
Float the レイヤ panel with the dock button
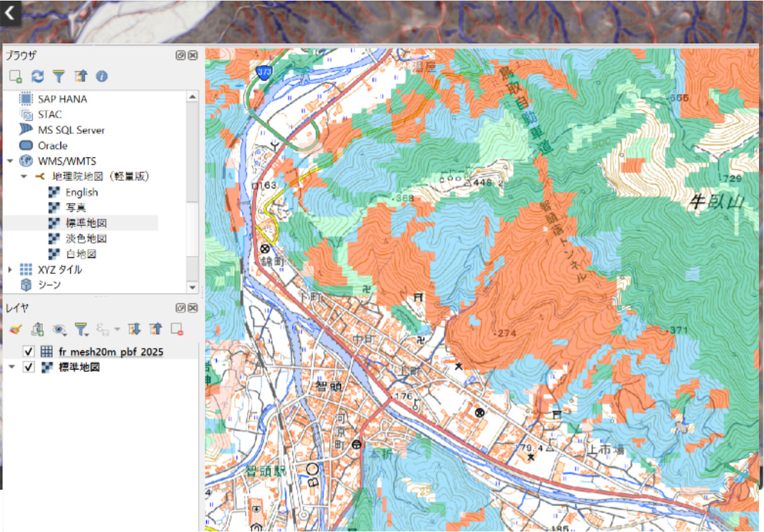pyautogui.click(x=181, y=308)
